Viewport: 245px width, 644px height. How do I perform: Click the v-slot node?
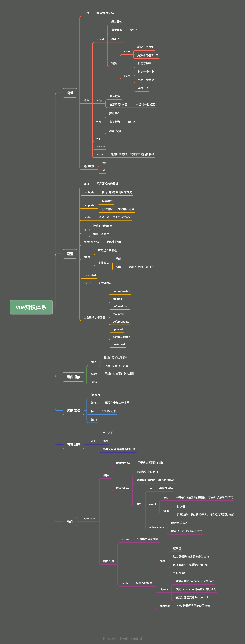pyautogui.click(x=100, y=154)
